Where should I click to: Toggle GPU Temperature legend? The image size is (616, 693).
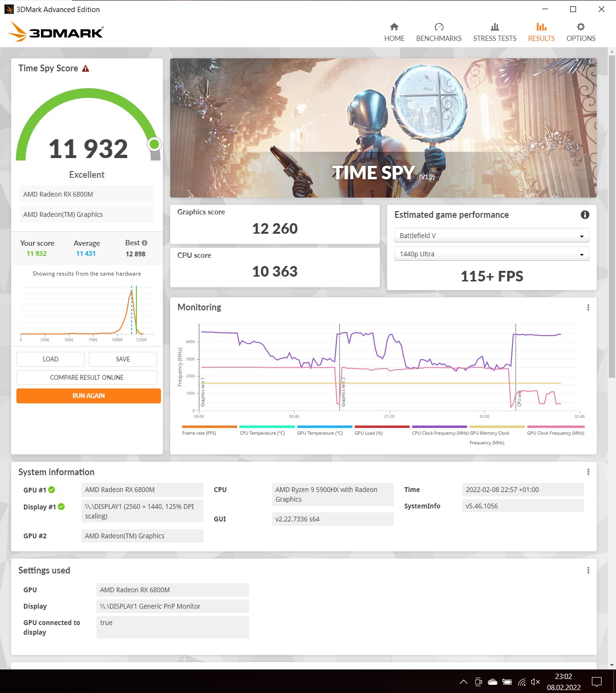(324, 430)
